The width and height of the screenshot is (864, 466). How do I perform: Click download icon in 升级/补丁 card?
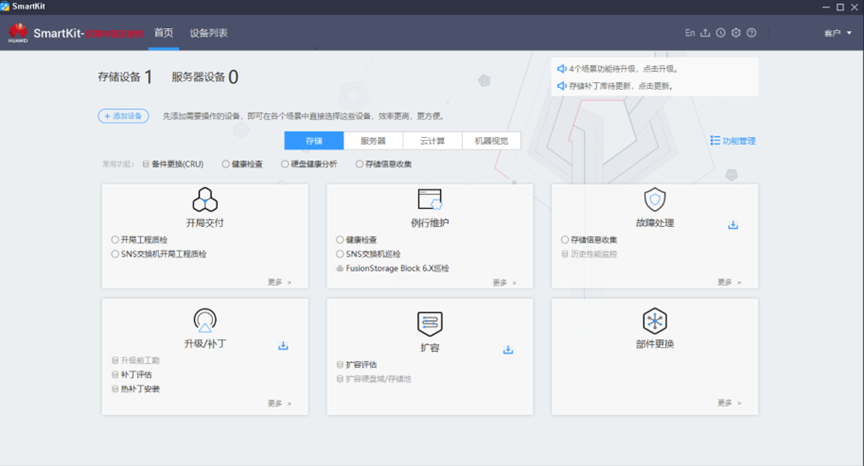[283, 346]
